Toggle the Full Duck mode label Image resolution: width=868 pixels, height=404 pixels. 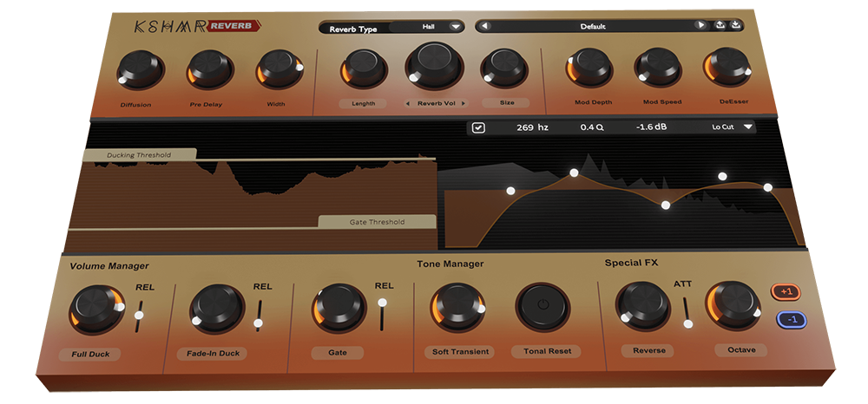click(91, 354)
